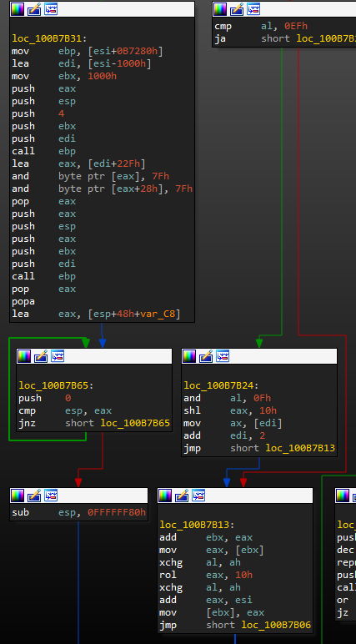Select the line and al, 0Fh

pyautogui.click(x=227, y=398)
